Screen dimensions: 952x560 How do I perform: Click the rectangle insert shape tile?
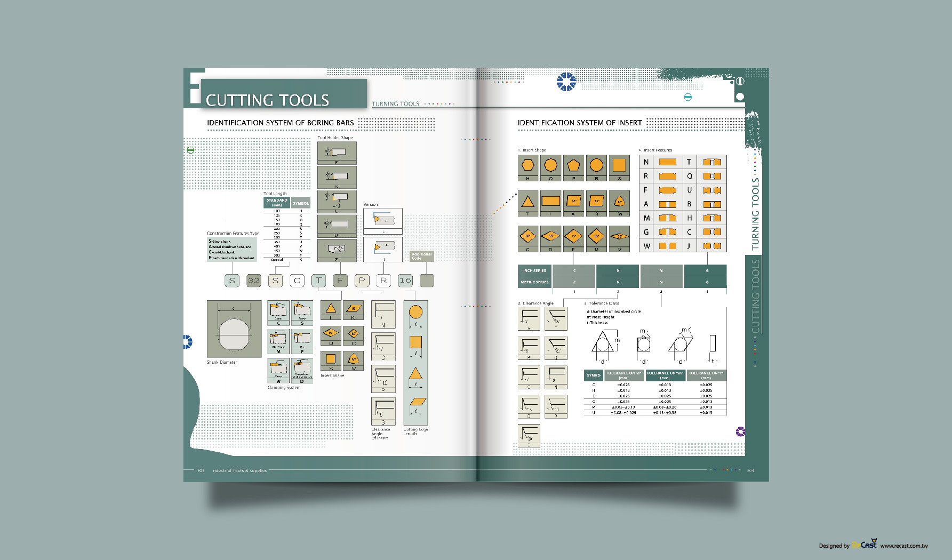tap(550, 203)
